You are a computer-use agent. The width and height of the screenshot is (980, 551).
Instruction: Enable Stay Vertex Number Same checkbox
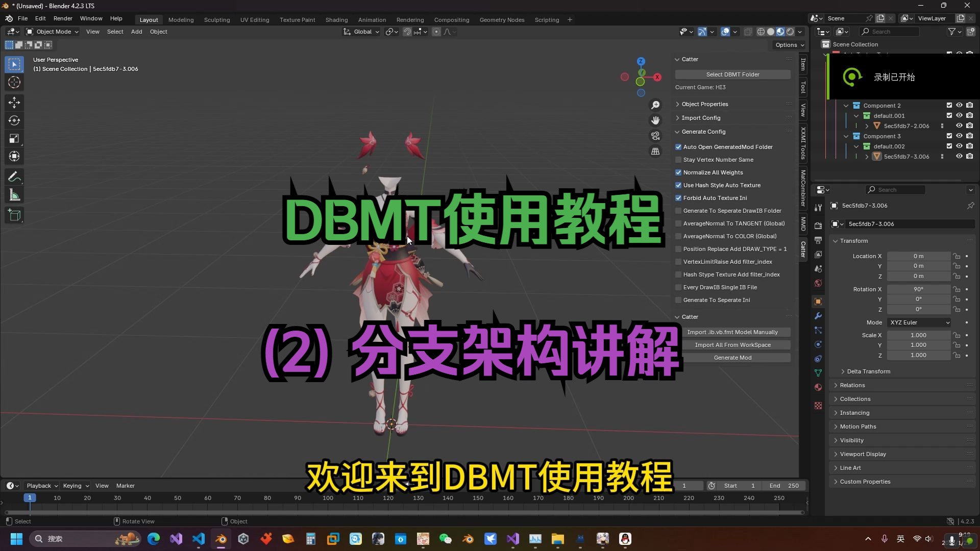click(678, 160)
